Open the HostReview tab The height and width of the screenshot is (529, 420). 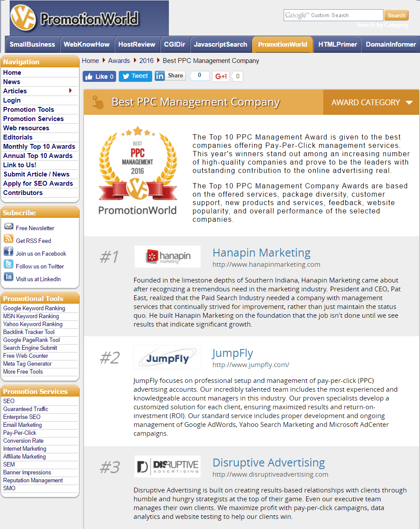(x=137, y=44)
